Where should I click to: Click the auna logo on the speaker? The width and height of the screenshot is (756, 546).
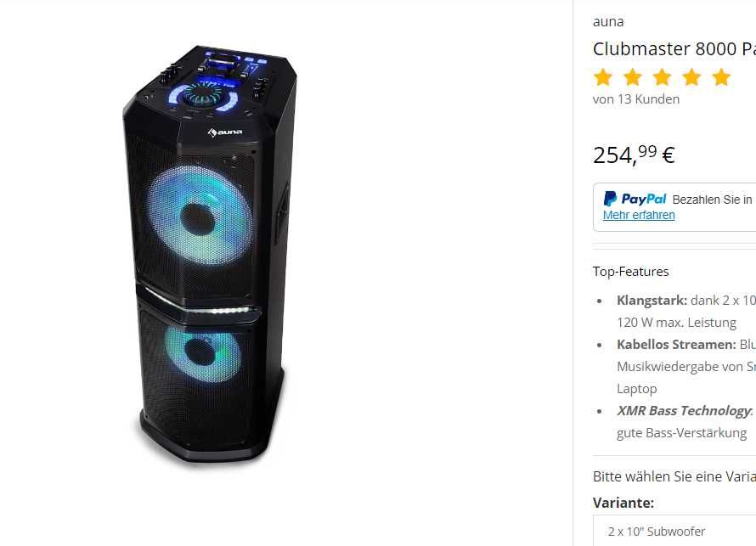click(225, 132)
